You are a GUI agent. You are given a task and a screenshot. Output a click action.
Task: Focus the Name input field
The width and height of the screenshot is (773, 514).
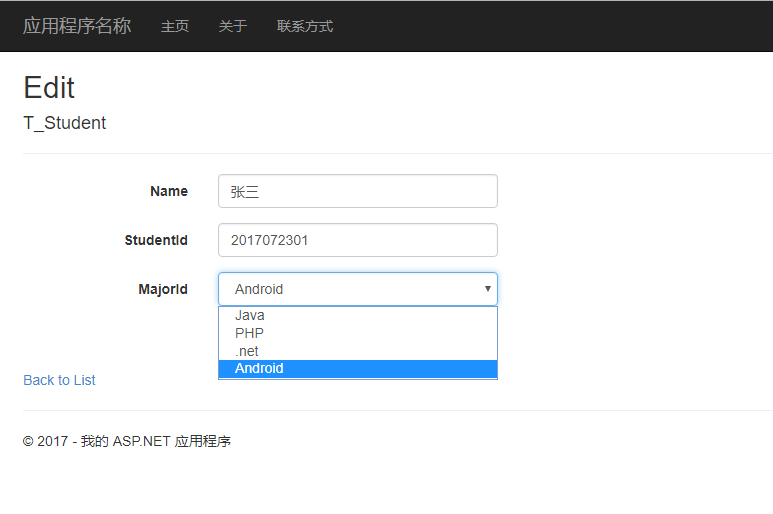pyautogui.click(x=357, y=191)
